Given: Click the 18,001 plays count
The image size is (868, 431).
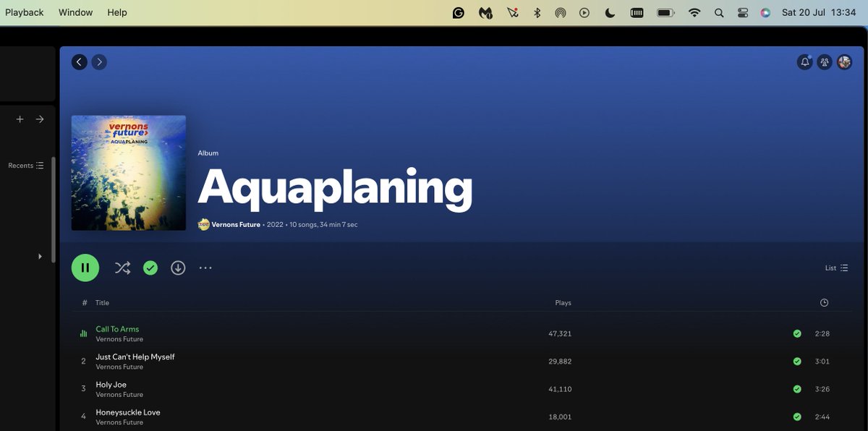Looking at the screenshot, I should point(560,417).
